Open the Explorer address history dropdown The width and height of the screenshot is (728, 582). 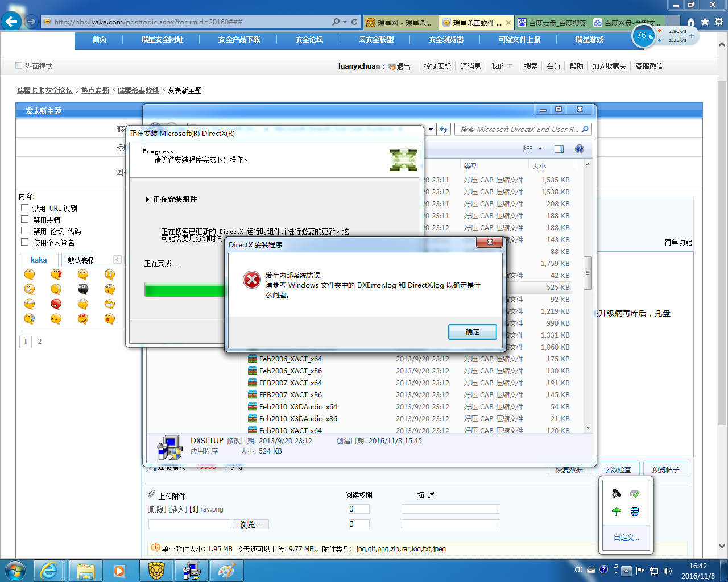click(431, 130)
